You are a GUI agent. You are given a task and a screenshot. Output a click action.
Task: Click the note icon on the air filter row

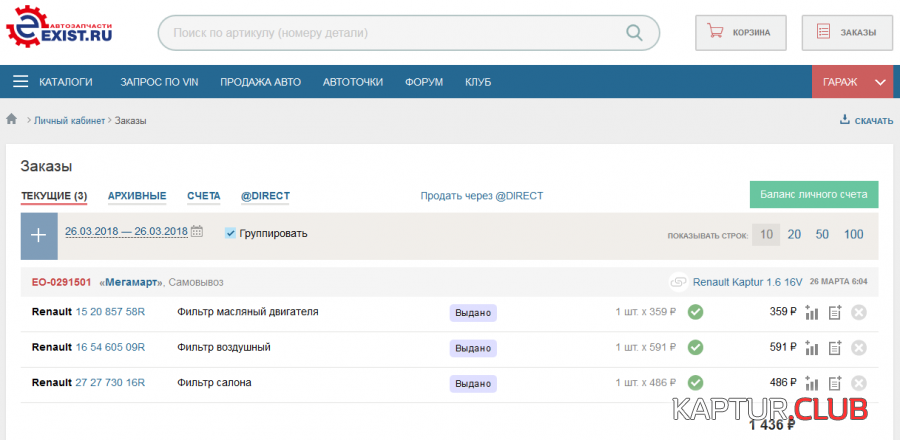pos(834,348)
